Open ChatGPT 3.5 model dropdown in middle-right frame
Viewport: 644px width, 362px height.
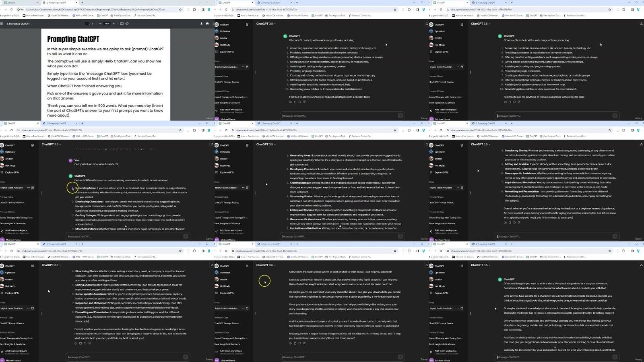click(x=481, y=145)
